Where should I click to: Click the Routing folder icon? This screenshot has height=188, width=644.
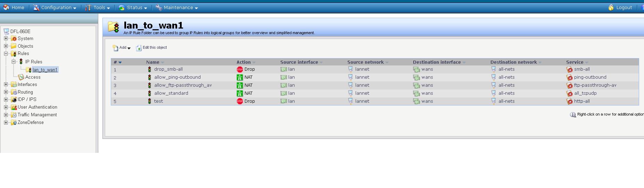[x=14, y=92]
